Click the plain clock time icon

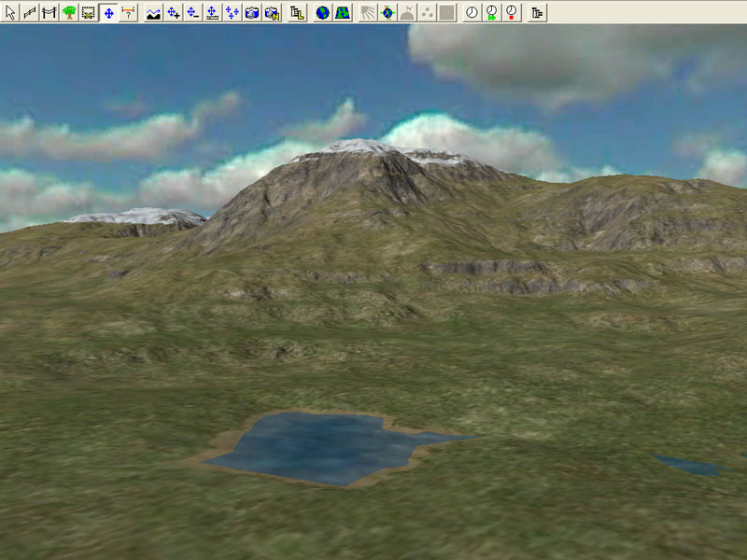pos(472,13)
